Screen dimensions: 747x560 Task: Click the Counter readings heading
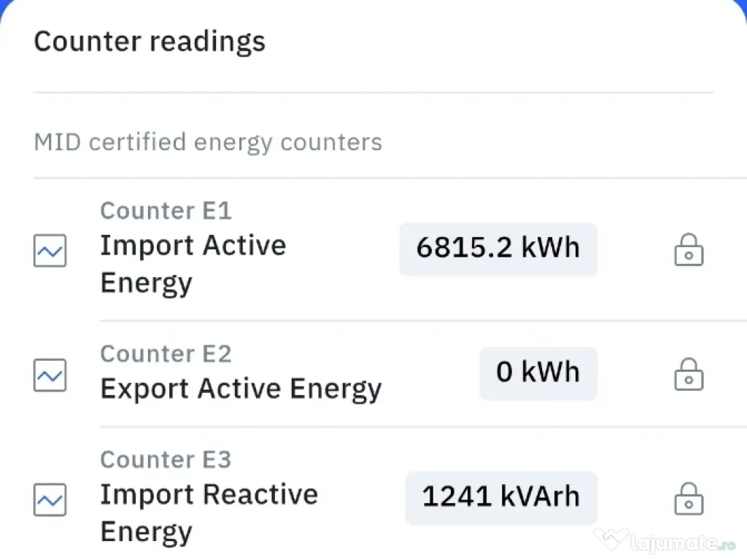click(150, 42)
